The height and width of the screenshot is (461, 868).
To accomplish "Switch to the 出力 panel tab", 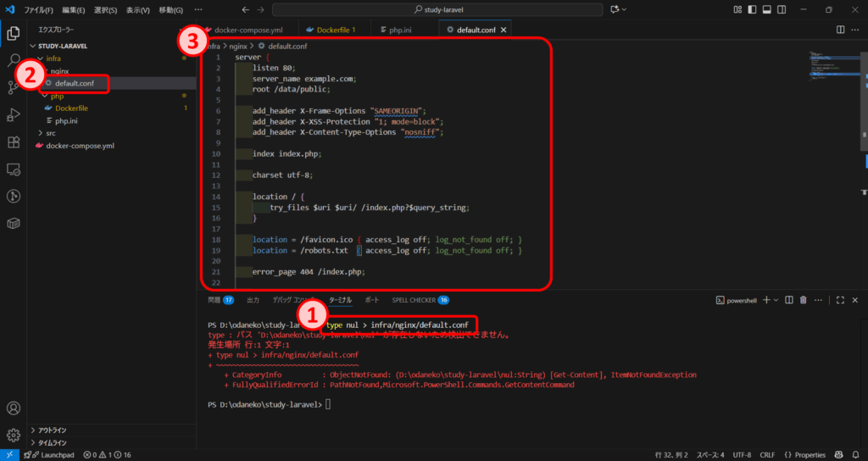I will [x=253, y=300].
